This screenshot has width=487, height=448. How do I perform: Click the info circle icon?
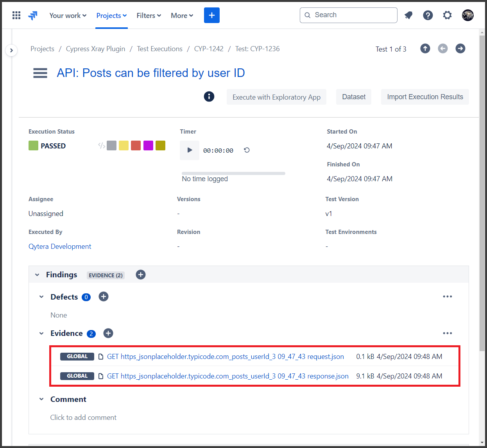[209, 96]
